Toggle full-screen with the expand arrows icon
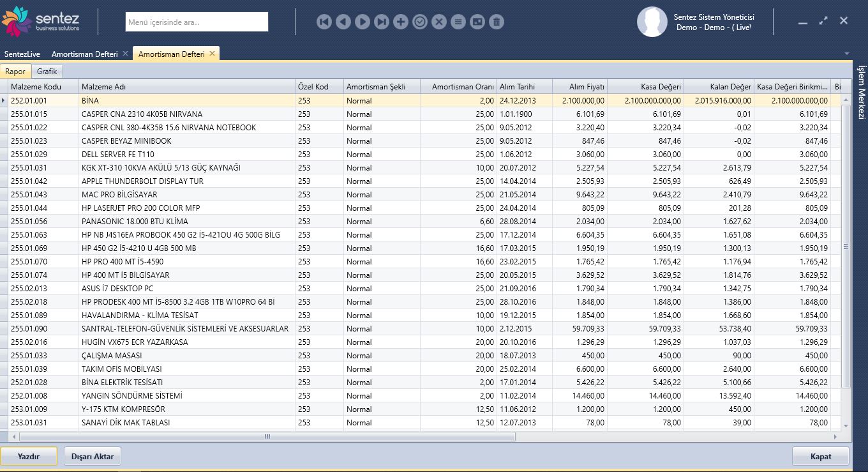The height and width of the screenshot is (472, 868). (823, 20)
